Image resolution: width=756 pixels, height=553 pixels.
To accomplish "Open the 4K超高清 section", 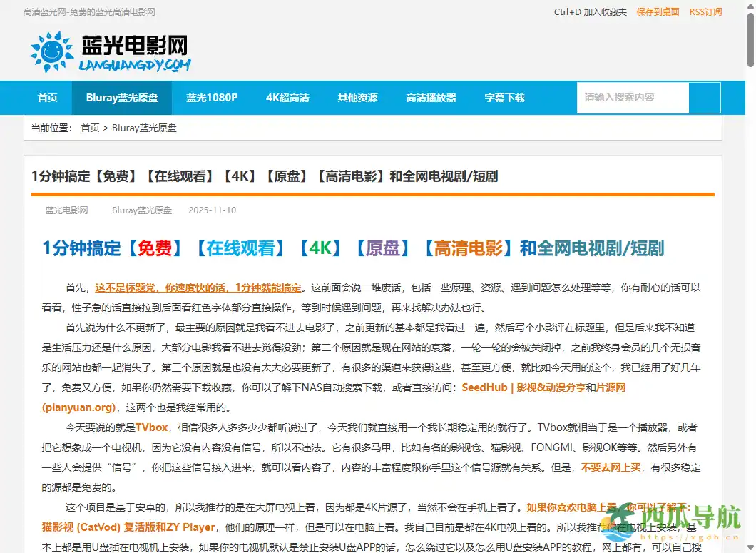I will 287,98.
